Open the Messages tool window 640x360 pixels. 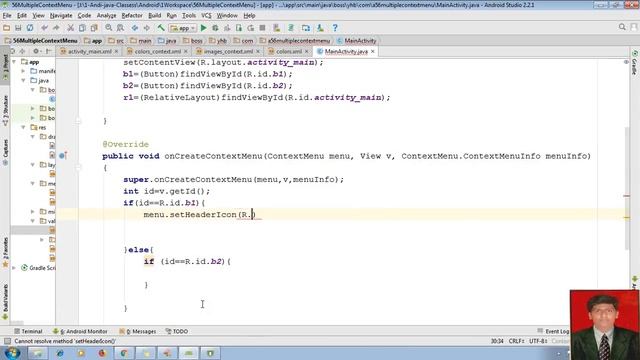click(138, 331)
